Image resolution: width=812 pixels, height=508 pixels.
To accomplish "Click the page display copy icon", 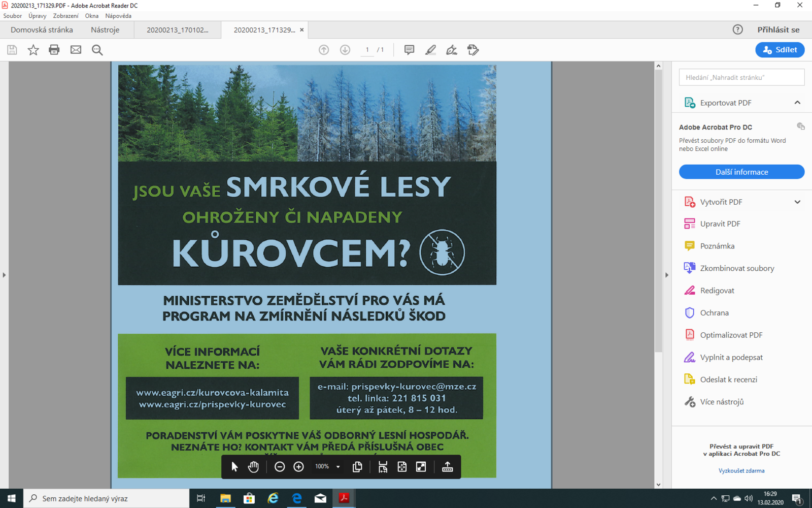I will point(357,467).
